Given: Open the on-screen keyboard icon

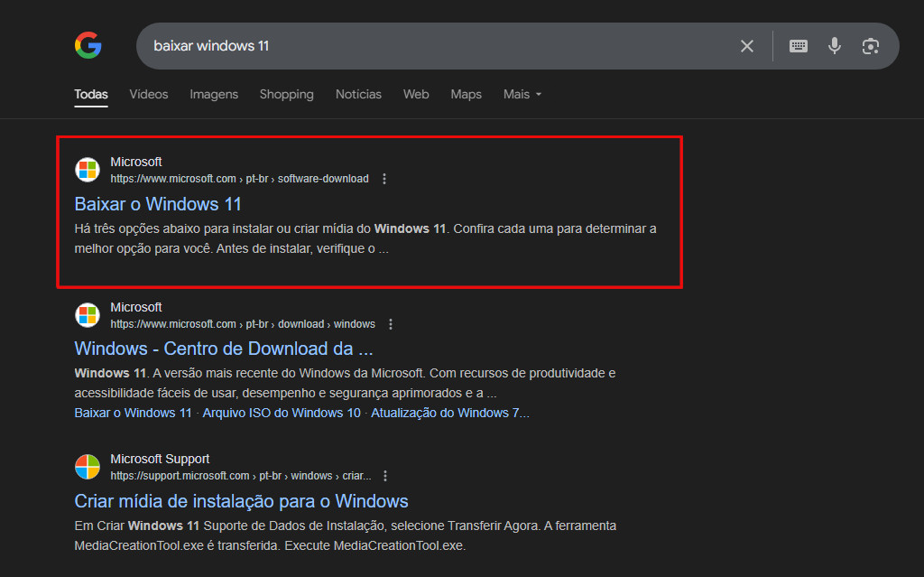Looking at the screenshot, I should 798,46.
